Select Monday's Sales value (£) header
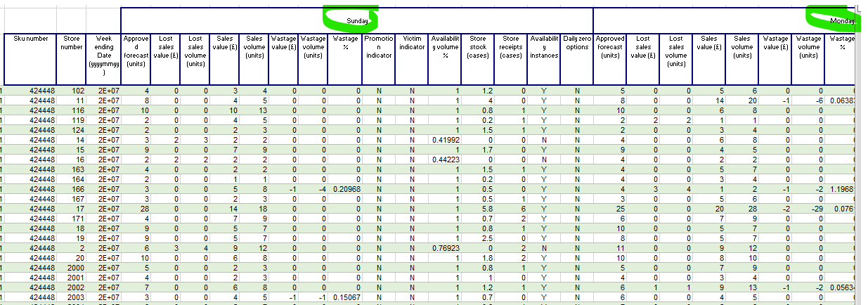 tap(708, 59)
